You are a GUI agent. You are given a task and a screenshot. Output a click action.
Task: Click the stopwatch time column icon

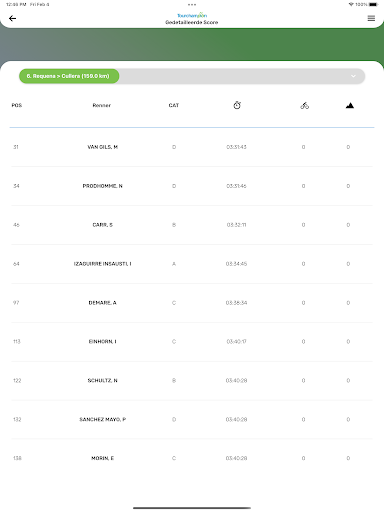[x=237, y=105]
